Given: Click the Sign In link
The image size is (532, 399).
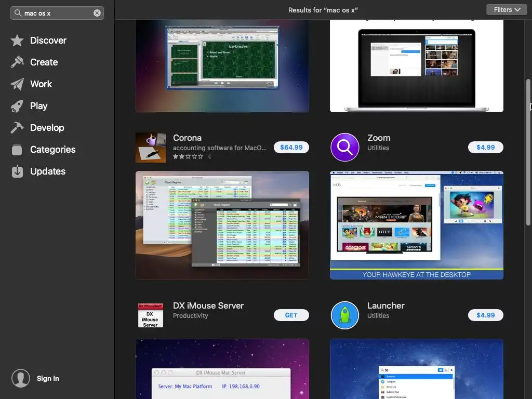Looking at the screenshot, I should tap(48, 378).
